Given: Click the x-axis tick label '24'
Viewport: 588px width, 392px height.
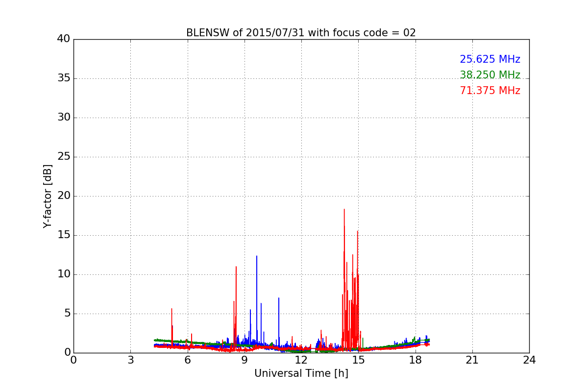Looking at the screenshot, I should pos(529,360).
